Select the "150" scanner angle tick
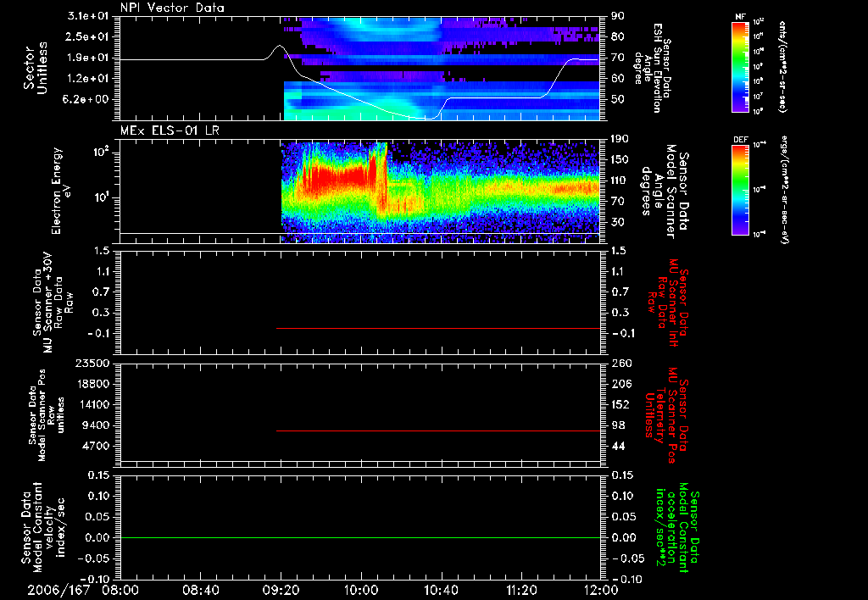The width and height of the screenshot is (868, 600). pos(620,160)
